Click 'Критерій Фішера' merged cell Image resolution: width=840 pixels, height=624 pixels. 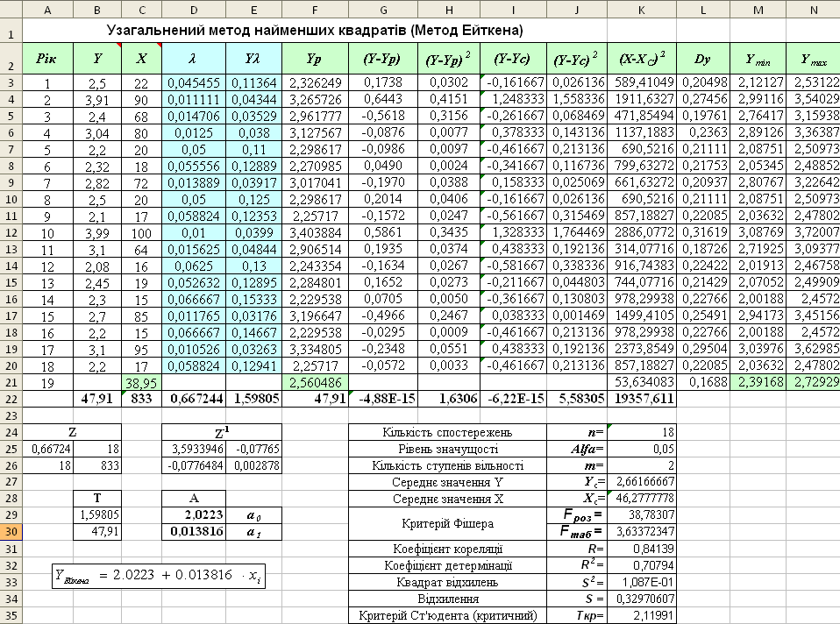pos(447,524)
